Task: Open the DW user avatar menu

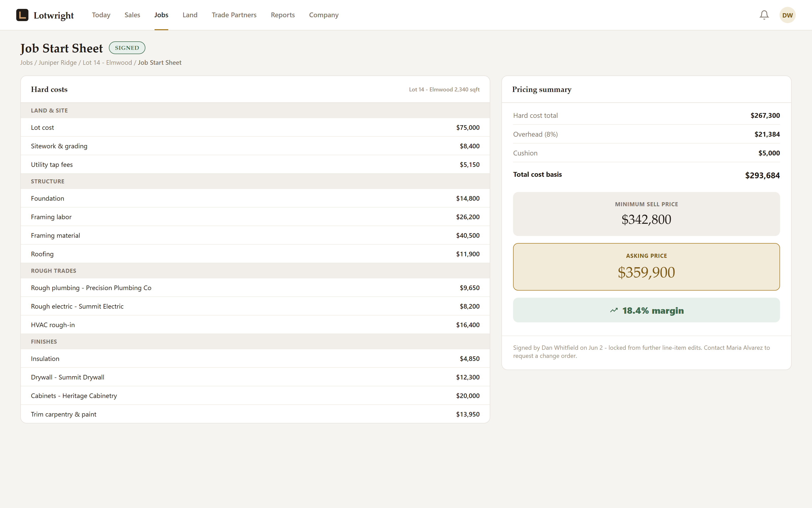Action: pos(787,15)
